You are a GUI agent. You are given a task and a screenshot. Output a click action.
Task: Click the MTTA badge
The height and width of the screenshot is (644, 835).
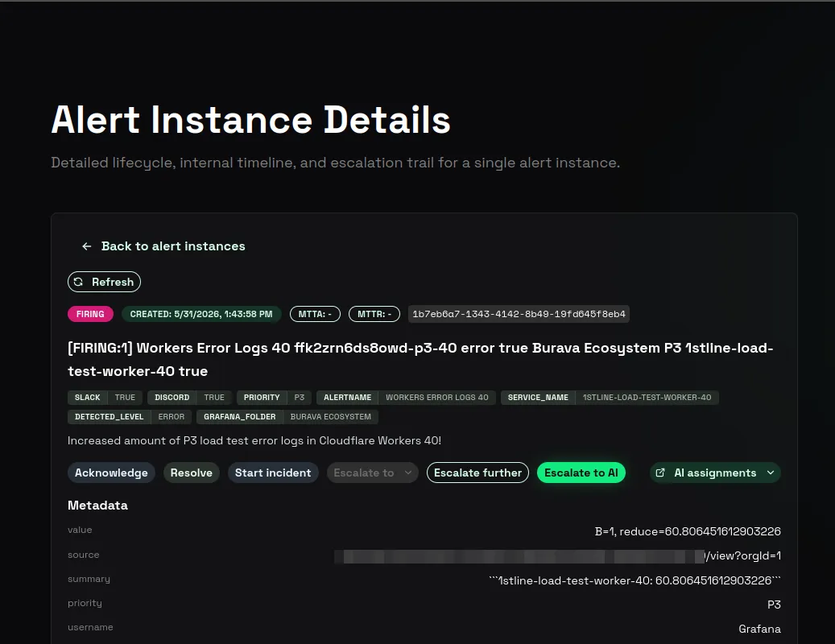(315, 314)
